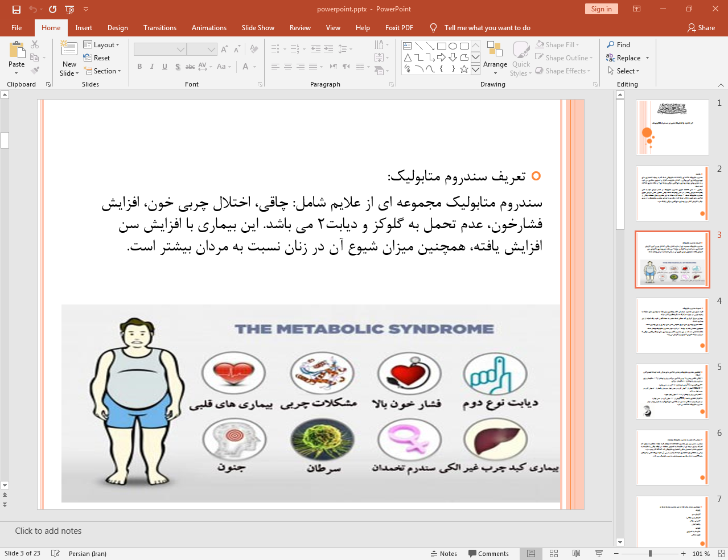Switch to the Slide Show tab

point(258,28)
